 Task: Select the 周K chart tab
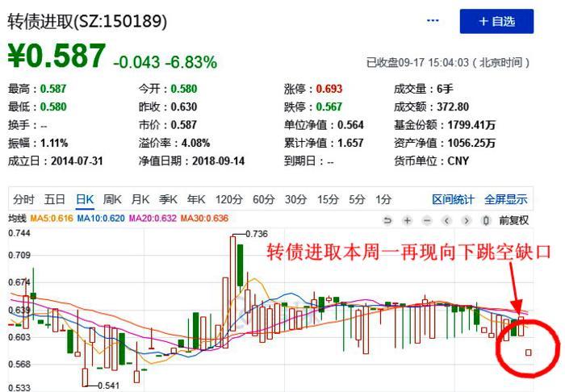pyautogui.click(x=112, y=199)
